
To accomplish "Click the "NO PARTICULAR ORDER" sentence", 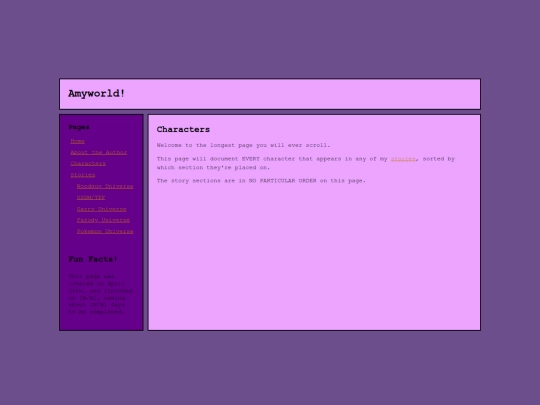I will tap(261, 180).
